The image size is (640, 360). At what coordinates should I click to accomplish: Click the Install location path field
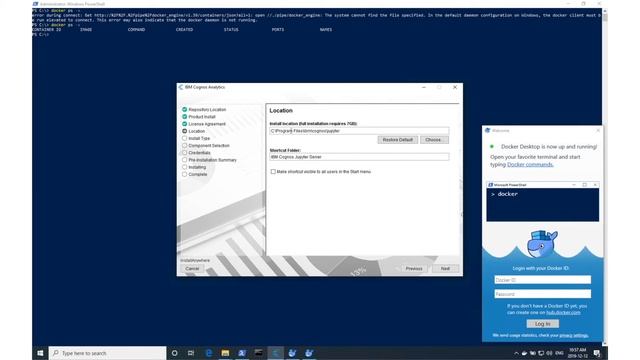[x=359, y=131]
